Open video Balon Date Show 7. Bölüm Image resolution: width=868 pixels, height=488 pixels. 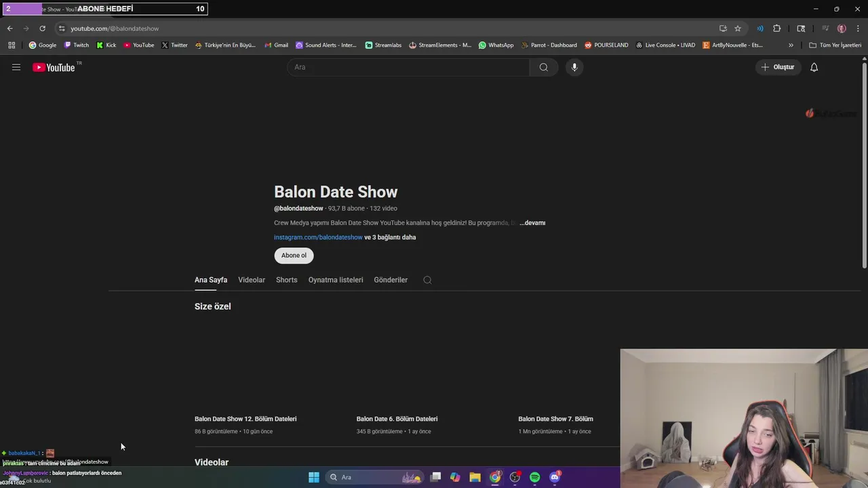point(556,419)
